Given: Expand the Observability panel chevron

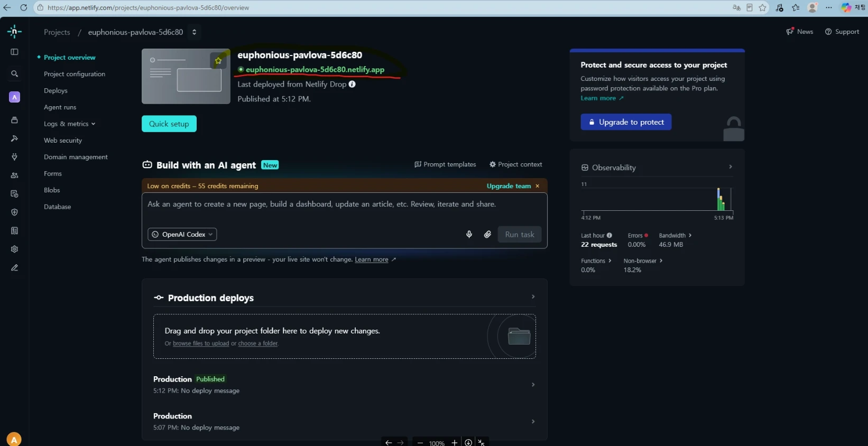Looking at the screenshot, I should click(731, 167).
